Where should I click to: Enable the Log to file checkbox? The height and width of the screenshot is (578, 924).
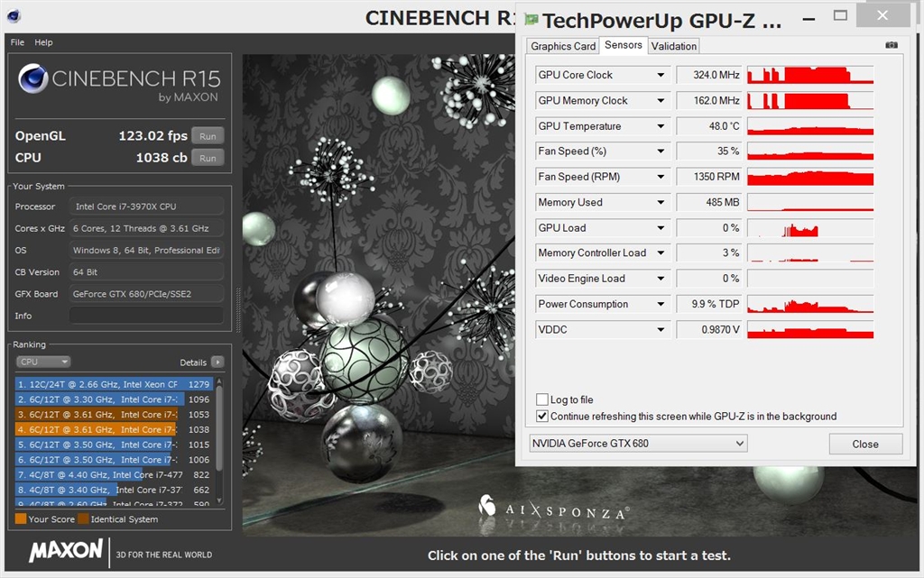[x=541, y=399]
